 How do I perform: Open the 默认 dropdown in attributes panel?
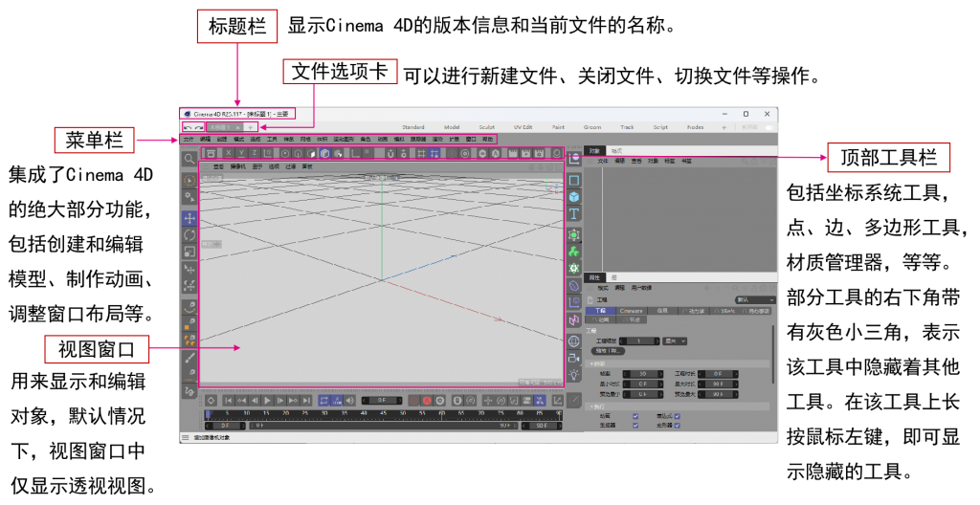pyautogui.click(x=755, y=300)
